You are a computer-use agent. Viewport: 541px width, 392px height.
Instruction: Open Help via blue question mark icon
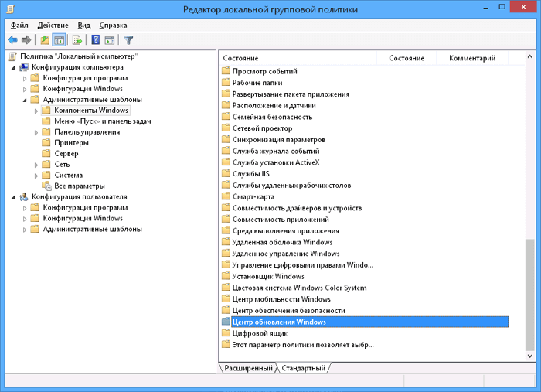96,40
